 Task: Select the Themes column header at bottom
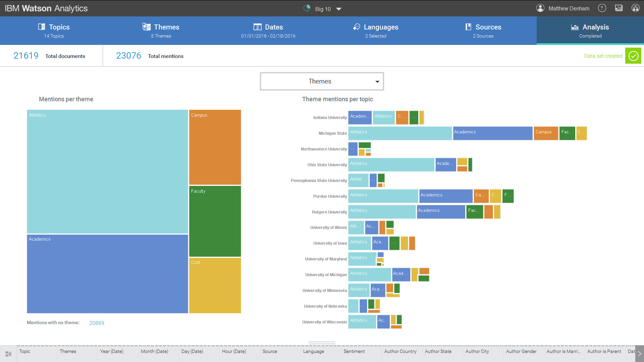pos(77,354)
